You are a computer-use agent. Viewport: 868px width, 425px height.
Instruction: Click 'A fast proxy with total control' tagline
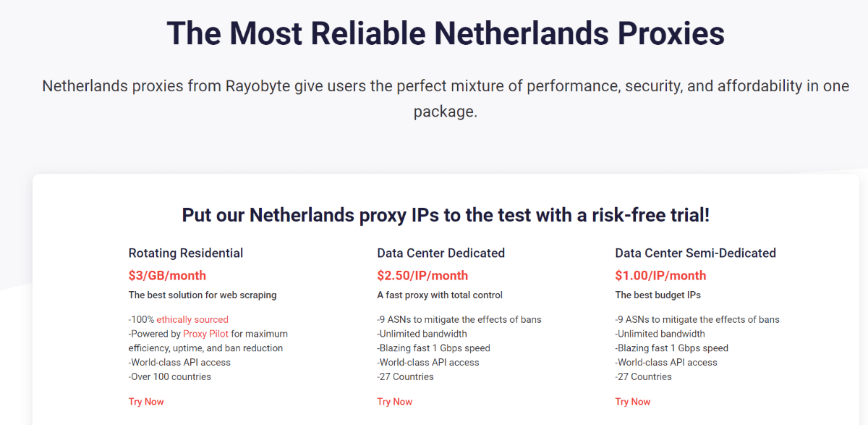(440, 295)
